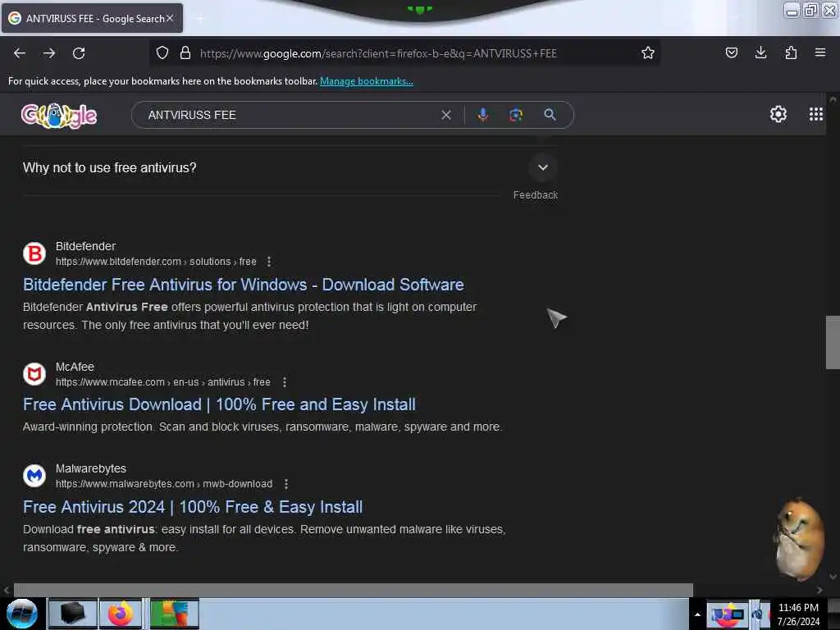The image size is (840, 630).
Task: Click the vertical page scrollbar thumb
Action: pyautogui.click(x=833, y=342)
